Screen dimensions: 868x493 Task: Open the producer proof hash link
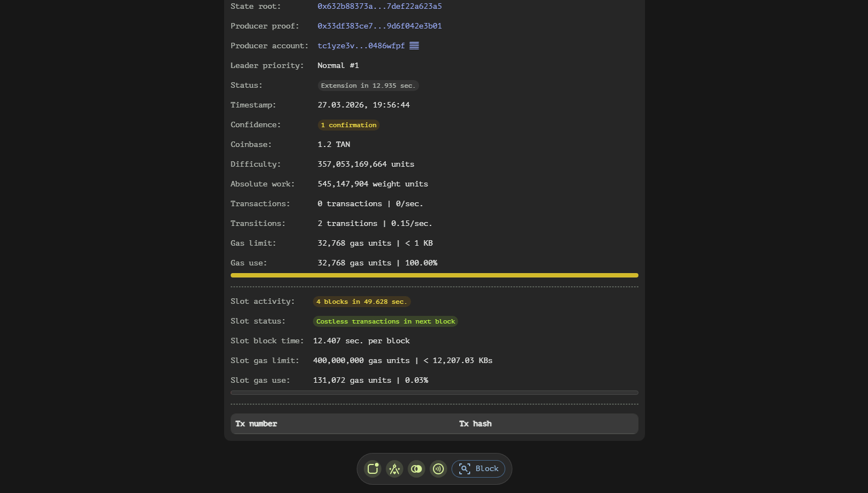(x=379, y=26)
